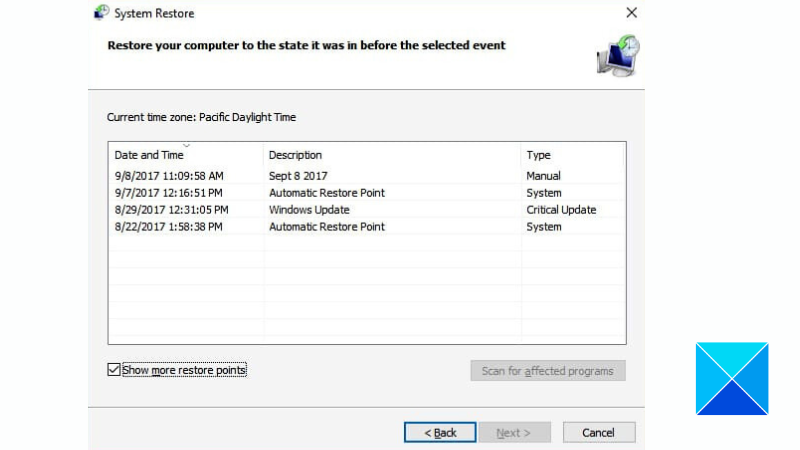The height and width of the screenshot is (450, 800).
Task: Select the Windows Update restore point
Action: (x=309, y=210)
